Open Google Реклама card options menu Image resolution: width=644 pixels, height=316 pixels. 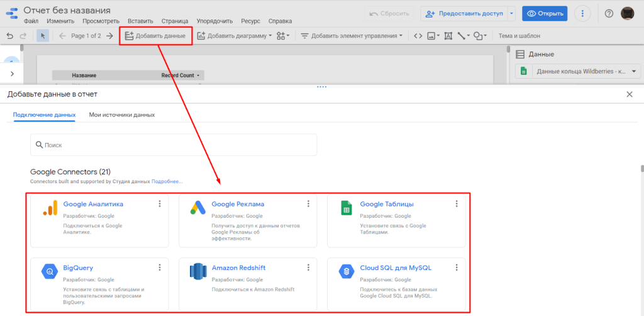[308, 204]
